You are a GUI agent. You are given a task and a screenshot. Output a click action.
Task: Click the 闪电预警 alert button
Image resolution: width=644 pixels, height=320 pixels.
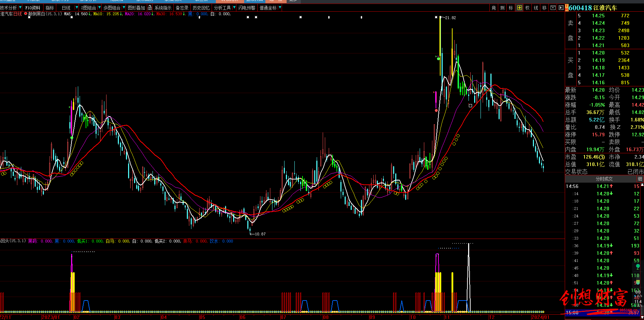click(x=247, y=8)
